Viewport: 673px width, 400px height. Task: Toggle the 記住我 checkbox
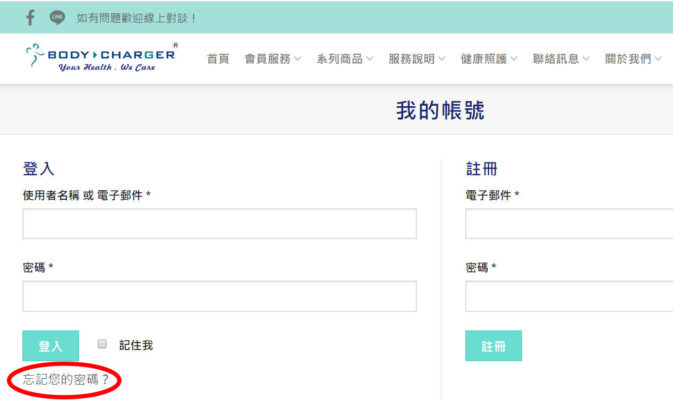click(x=102, y=344)
